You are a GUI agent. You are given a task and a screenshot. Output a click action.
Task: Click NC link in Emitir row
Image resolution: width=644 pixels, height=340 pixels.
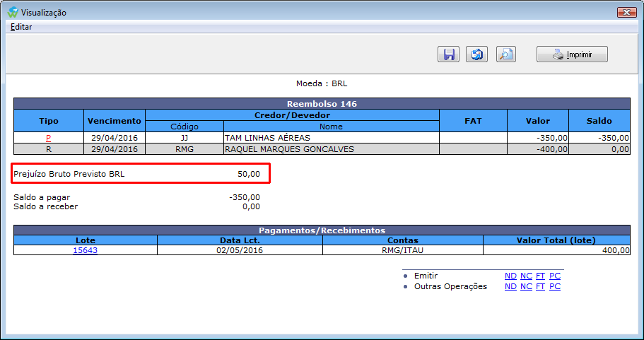point(526,276)
